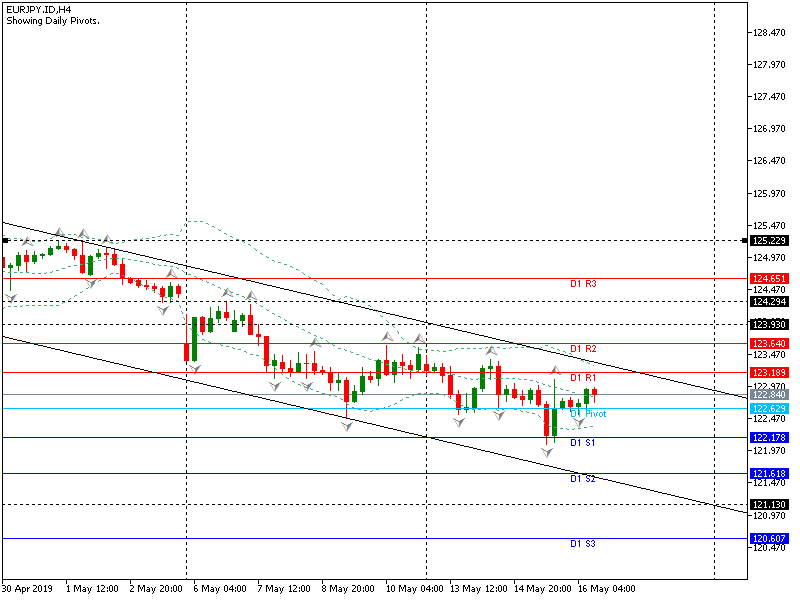Click the 'Showing Daily Pivots.' label
Screen dimensions: 800x600
pyautogui.click(x=53, y=21)
